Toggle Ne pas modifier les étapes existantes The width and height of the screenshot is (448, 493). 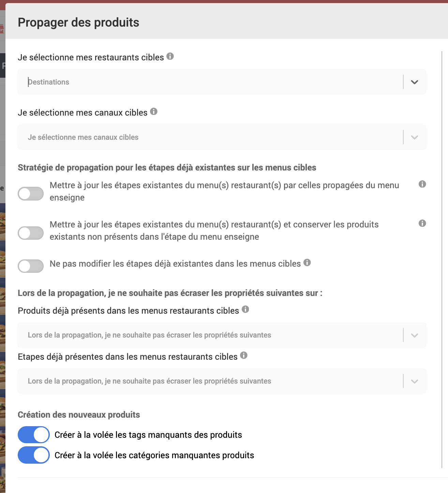[x=31, y=266]
